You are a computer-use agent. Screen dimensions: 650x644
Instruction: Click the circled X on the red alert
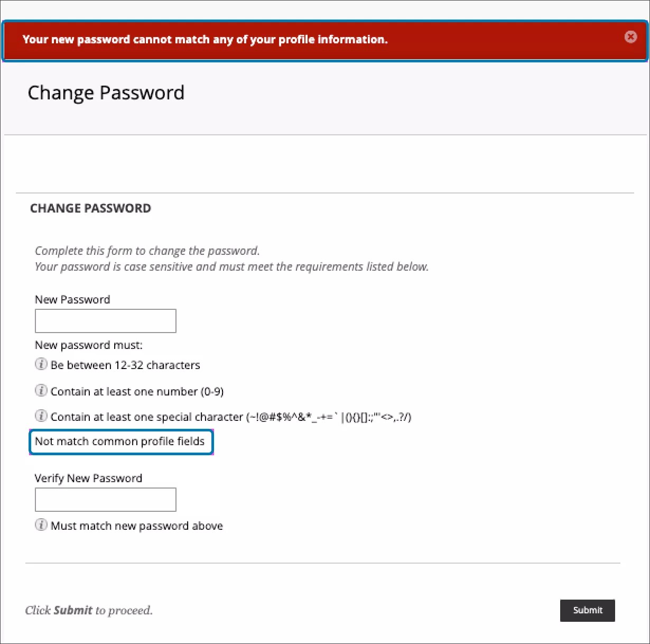click(631, 36)
